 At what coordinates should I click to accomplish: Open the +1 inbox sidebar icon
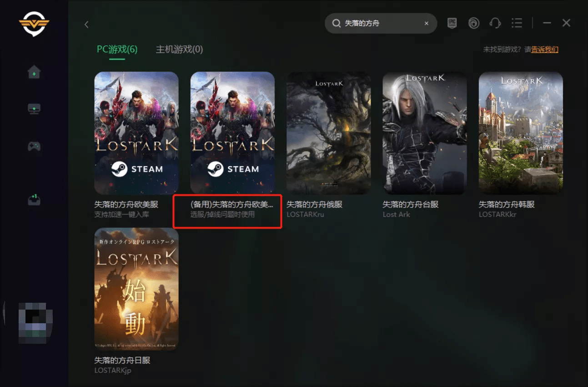[34, 199]
